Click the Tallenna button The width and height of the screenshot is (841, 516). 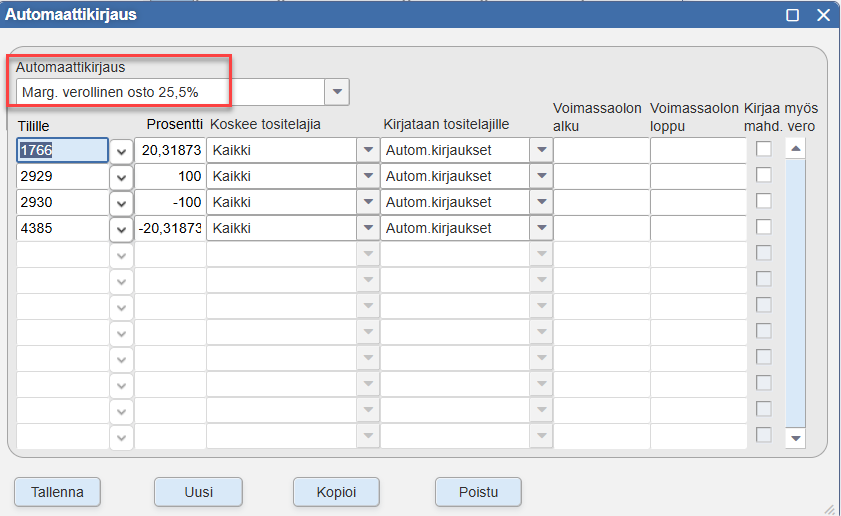point(57,492)
